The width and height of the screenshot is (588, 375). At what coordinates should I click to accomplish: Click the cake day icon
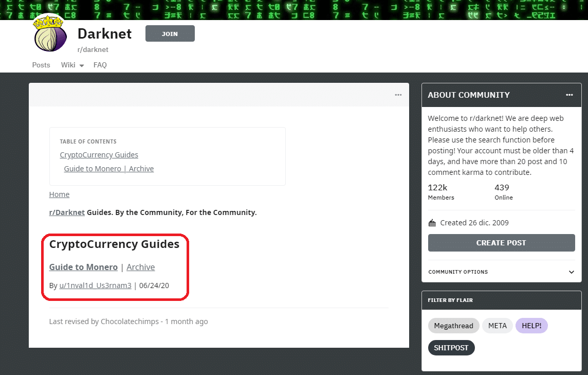(432, 223)
